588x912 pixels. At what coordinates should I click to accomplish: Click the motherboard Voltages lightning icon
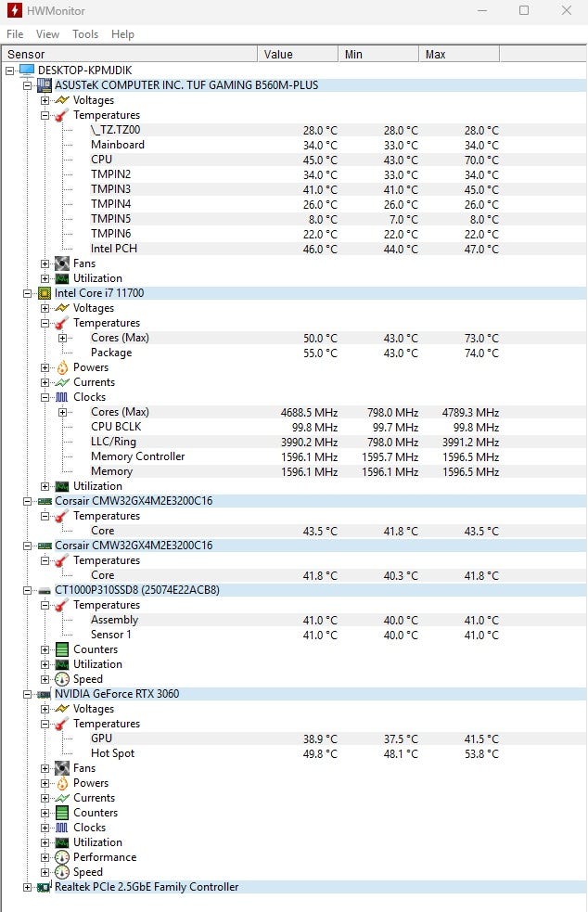point(62,100)
